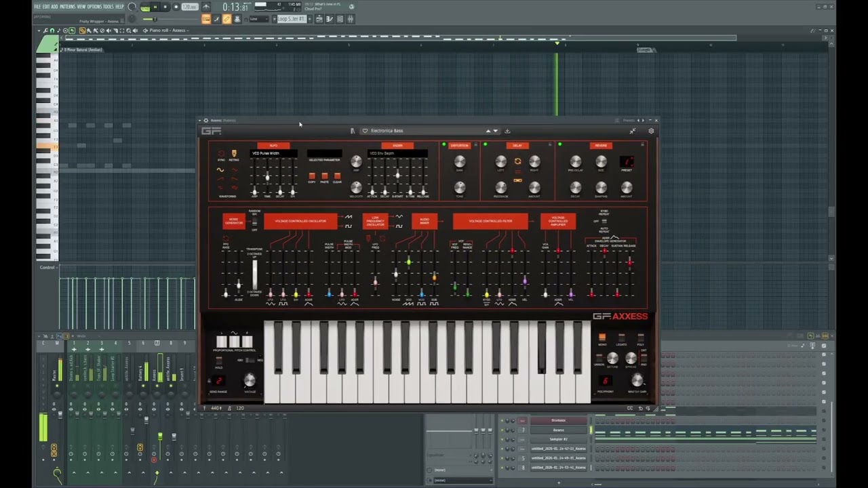Select the sine waveform in XLFO
The height and width of the screenshot is (488, 868).
pyautogui.click(x=220, y=169)
